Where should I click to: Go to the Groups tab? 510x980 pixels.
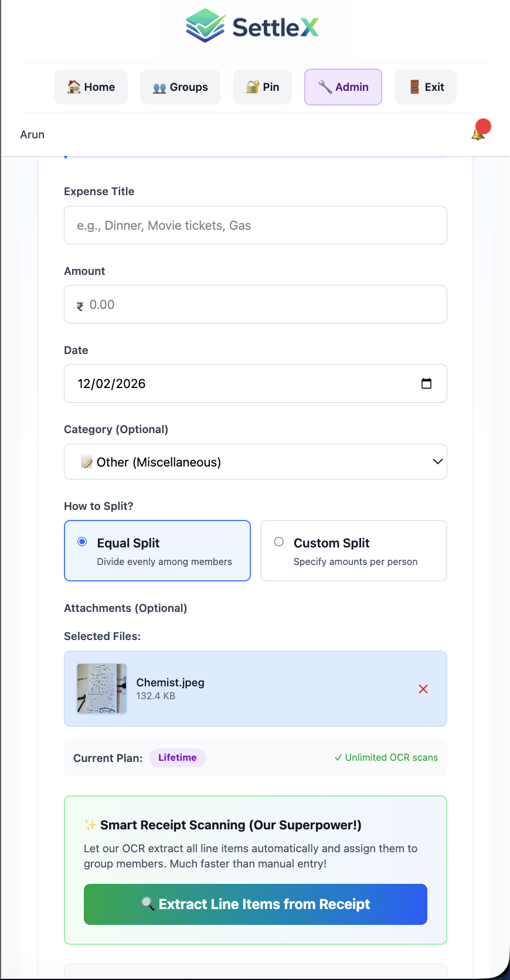click(180, 87)
